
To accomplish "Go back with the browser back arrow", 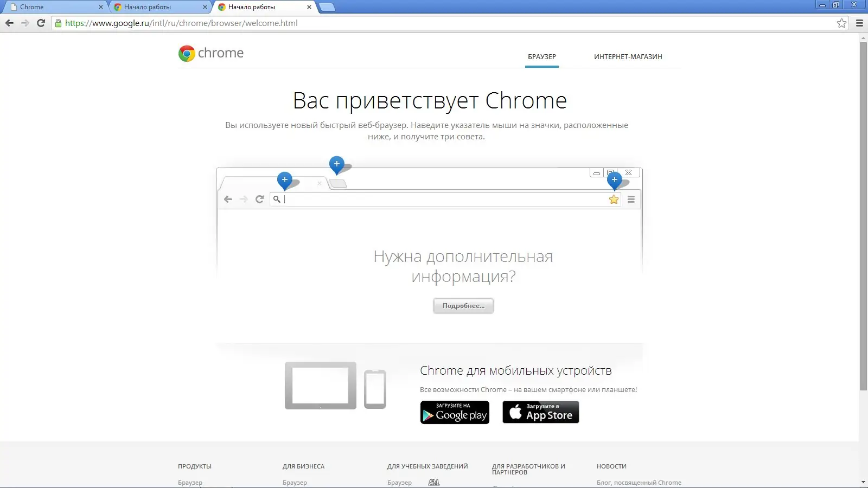I will click(9, 23).
